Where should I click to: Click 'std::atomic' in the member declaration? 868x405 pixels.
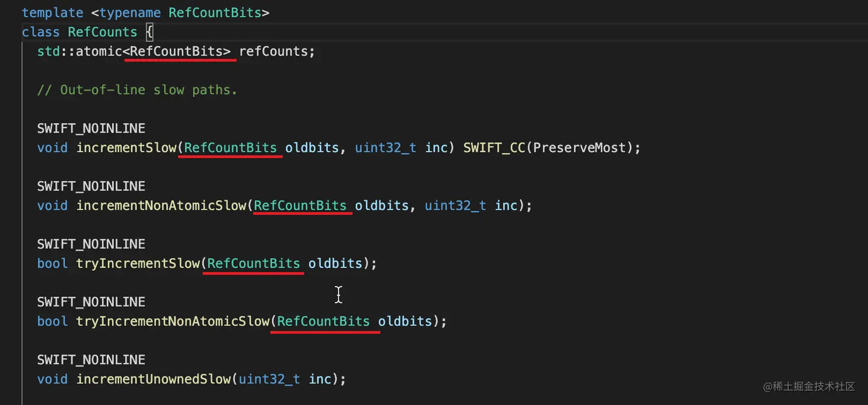pyautogui.click(x=80, y=51)
